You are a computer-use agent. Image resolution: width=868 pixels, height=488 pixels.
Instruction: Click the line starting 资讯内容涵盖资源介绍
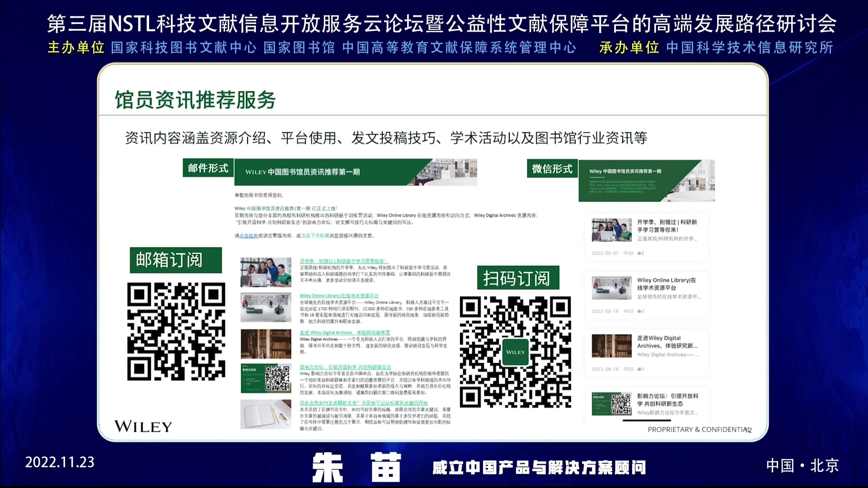pos(386,138)
